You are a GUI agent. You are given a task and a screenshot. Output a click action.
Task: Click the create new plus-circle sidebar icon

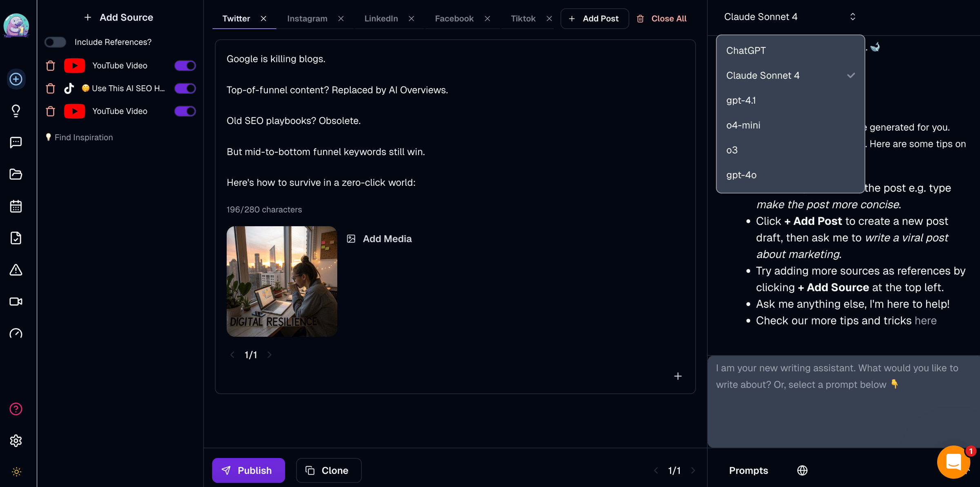point(16,79)
